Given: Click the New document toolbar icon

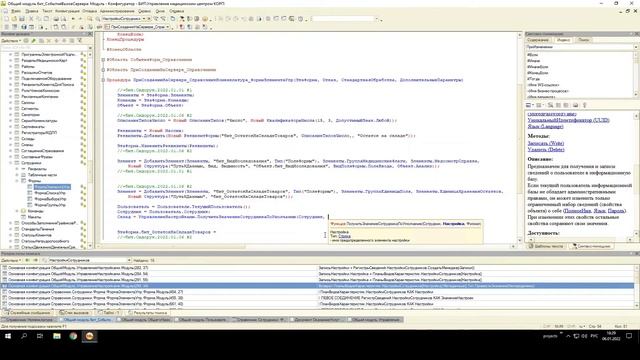Looking at the screenshot, I should [6, 19].
